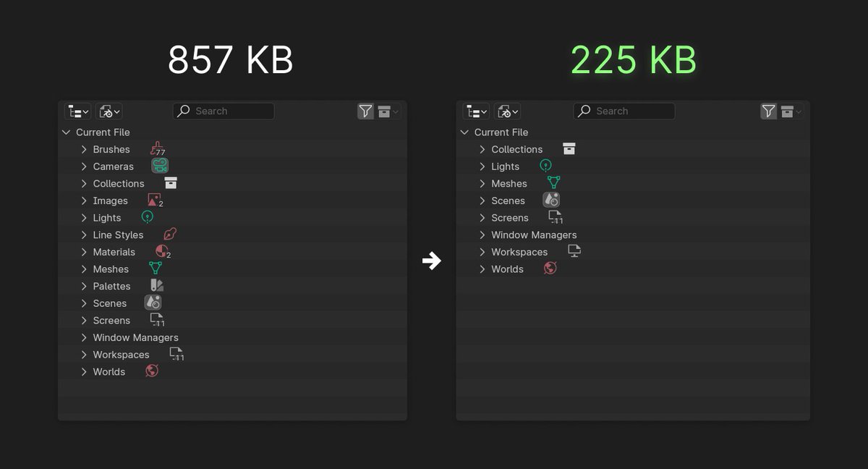Expand Materials row in left outliner

[x=84, y=252]
